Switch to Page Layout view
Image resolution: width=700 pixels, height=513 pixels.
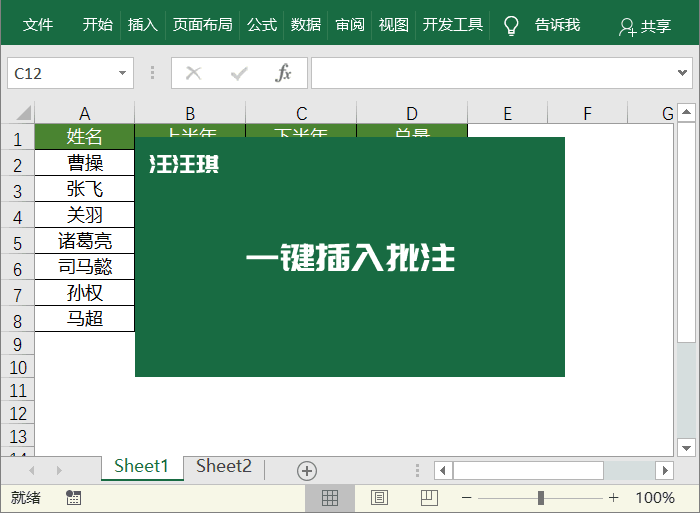click(379, 497)
